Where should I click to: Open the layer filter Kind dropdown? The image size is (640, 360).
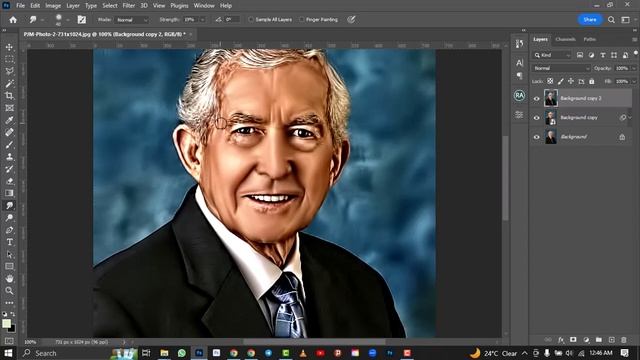pyautogui.click(x=552, y=55)
